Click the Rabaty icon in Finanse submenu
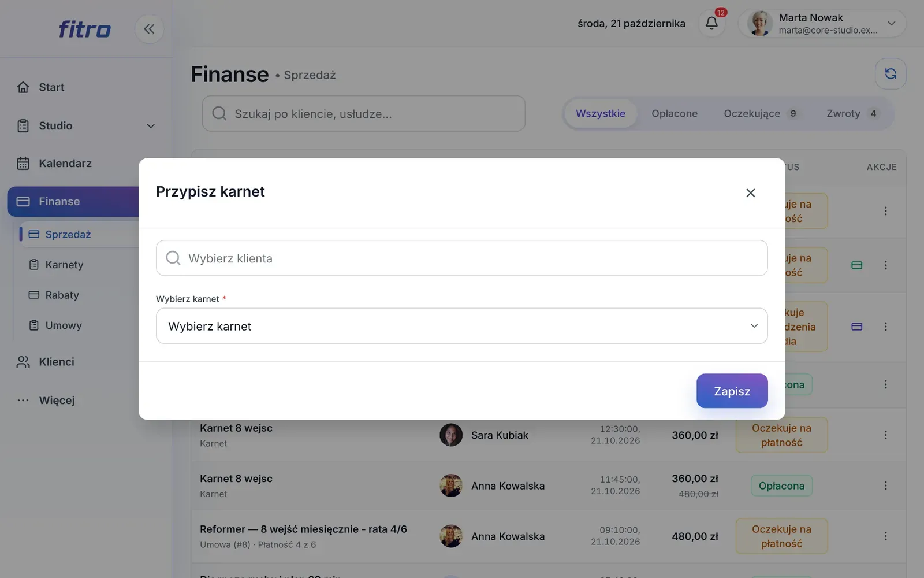This screenshot has height=578, width=924. pos(34,295)
